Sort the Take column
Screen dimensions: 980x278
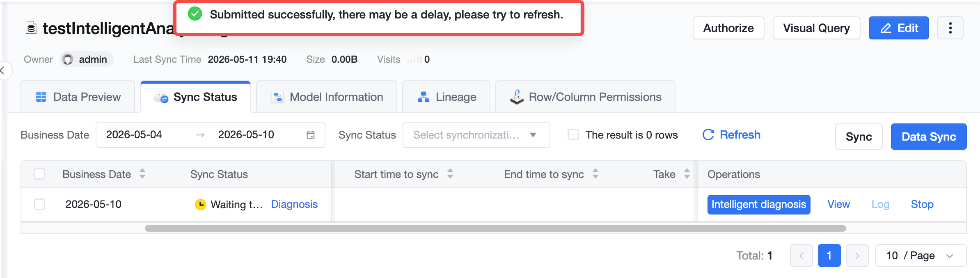687,174
